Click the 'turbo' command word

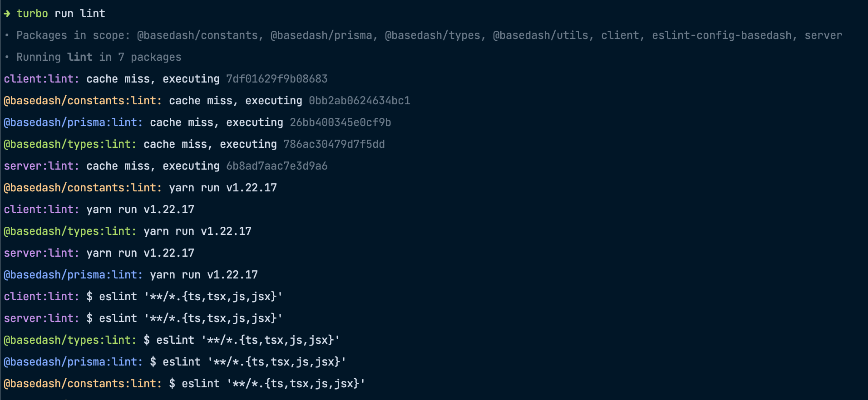32,14
